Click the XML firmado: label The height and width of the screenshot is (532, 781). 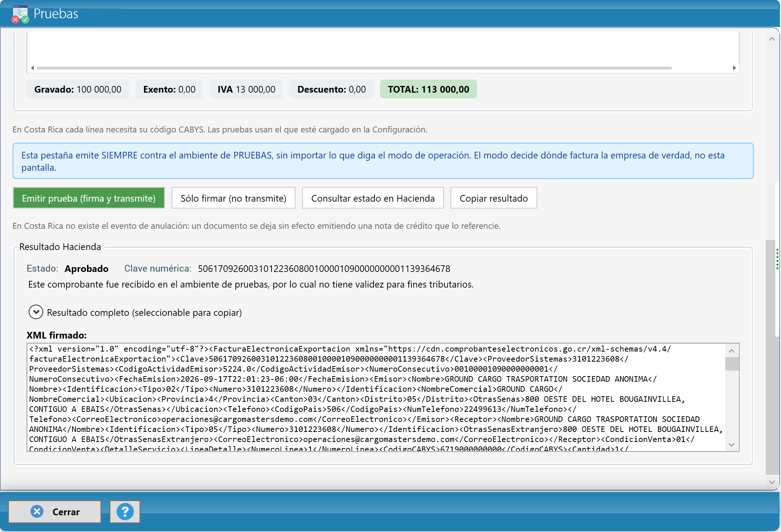click(57, 335)
